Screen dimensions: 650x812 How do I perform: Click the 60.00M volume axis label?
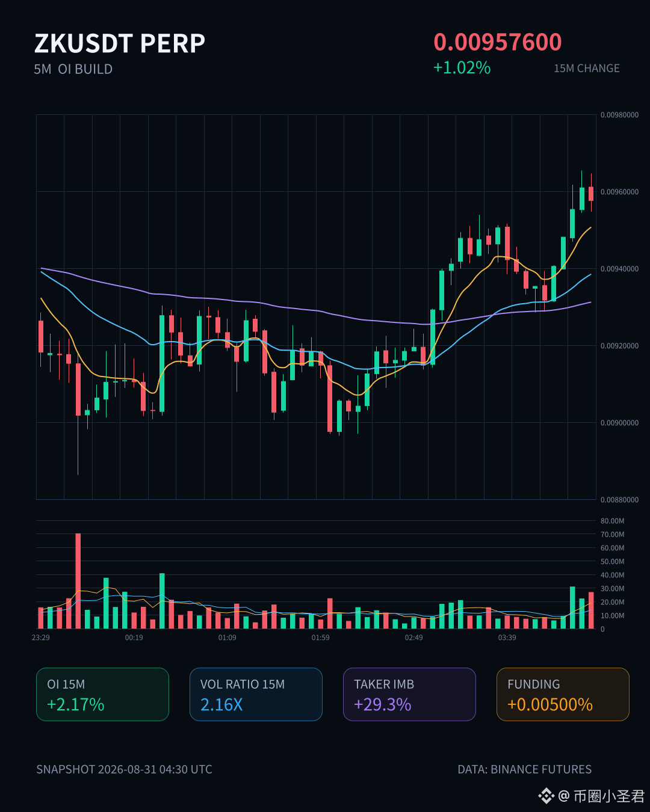pyautogui.click(x=612, y=548)
